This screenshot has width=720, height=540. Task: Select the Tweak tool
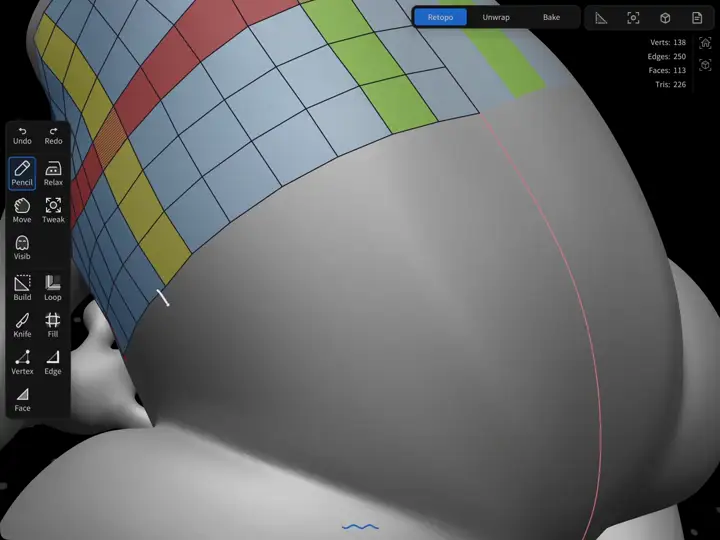coord(53,210)
